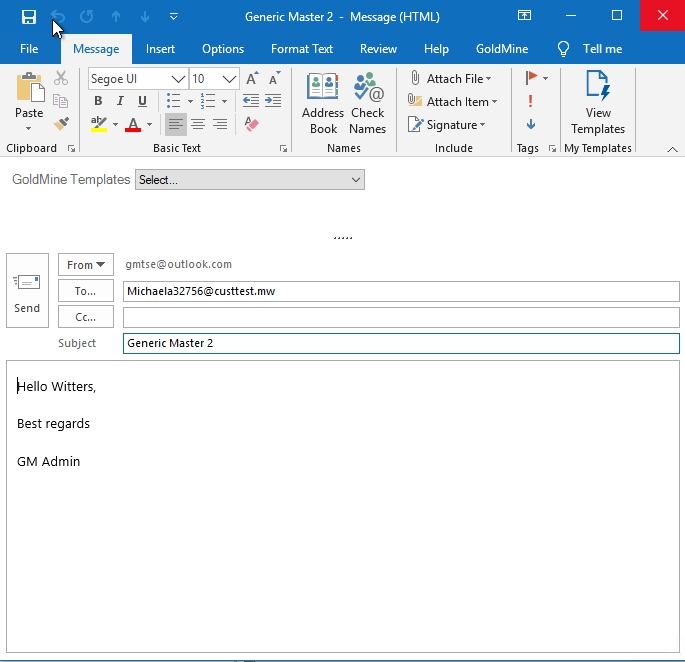Click in the Subject field

click(400, 343)
